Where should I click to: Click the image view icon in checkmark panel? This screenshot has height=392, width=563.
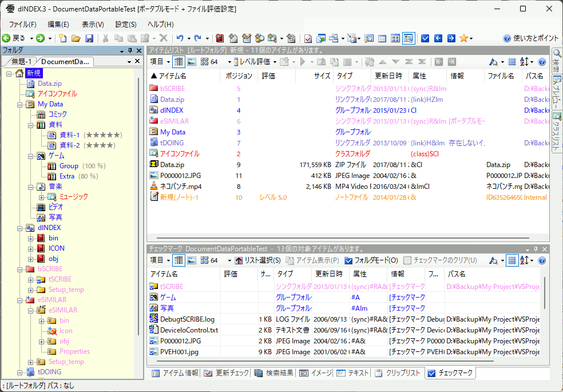pos(192,260)
